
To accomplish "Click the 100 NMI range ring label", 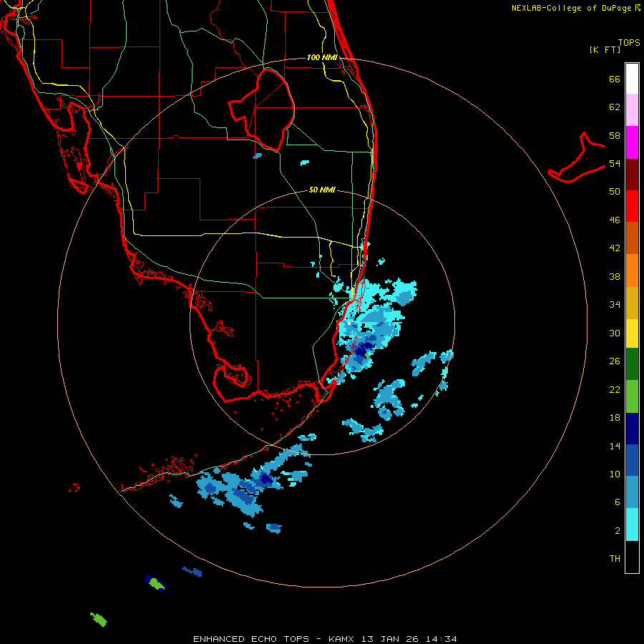I will [322, 57].
